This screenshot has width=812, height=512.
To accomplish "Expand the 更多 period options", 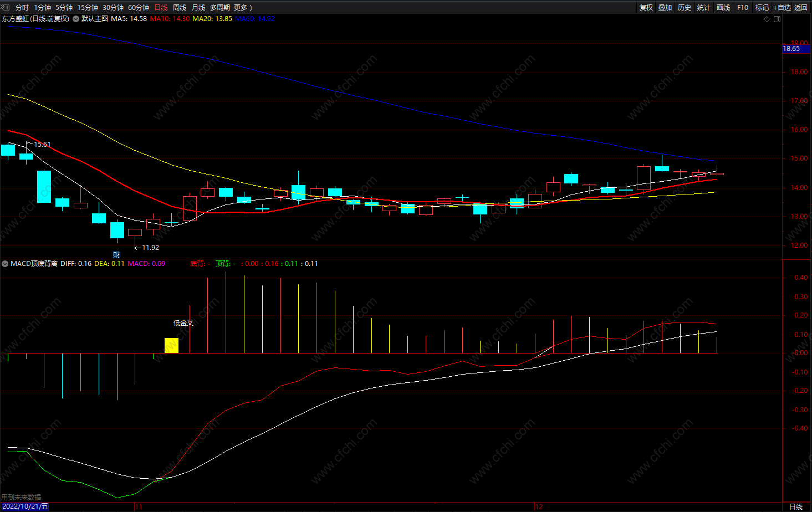I will pos(243,7).
